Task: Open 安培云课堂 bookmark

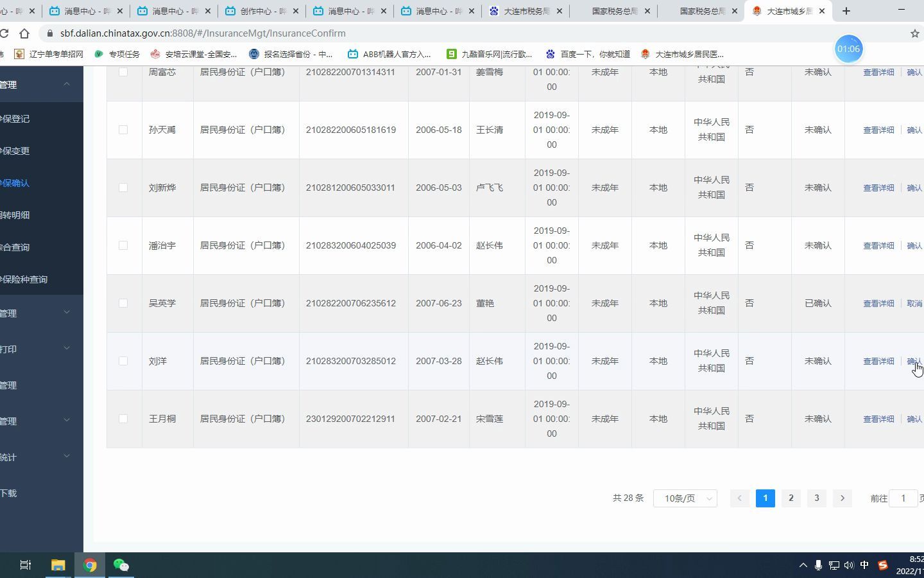Action: [x=194, y=55]
